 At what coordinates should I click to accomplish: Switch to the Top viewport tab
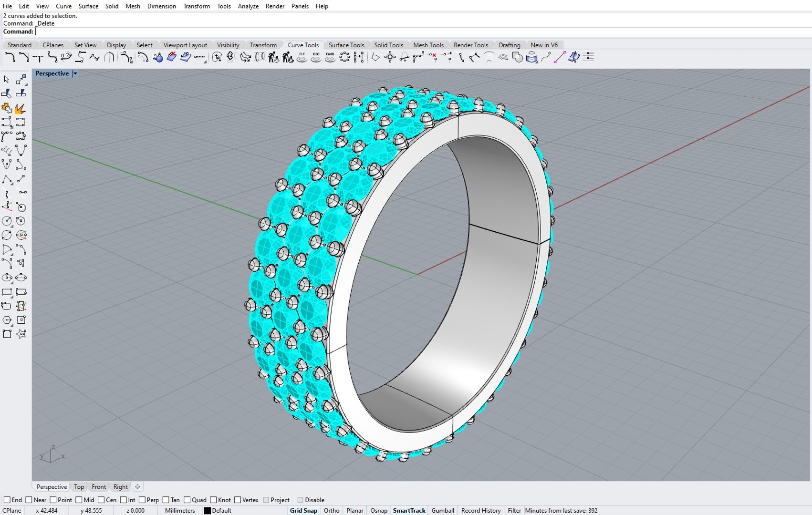click(79, 487)
